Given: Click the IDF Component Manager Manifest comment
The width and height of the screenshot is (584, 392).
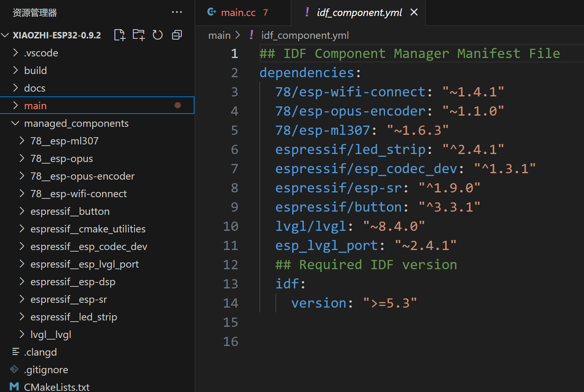Looking at the screenshot, I should [410, 54].
